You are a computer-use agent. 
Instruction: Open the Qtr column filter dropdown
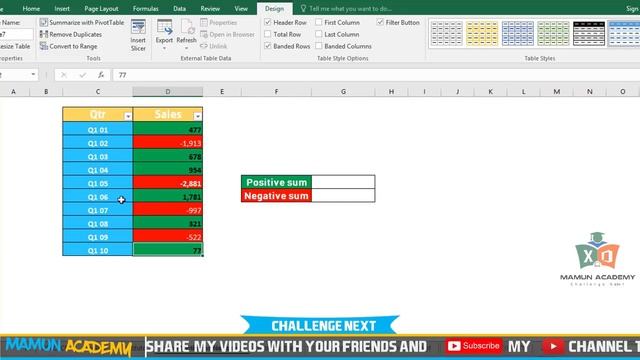pyautogui.click(x=128, y=116)
